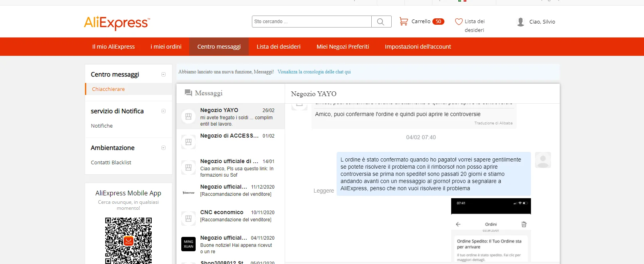The width and height of the screenshot is (644, 264).
Task: Collapse the servizio di Notifica section
Action: 163,111
